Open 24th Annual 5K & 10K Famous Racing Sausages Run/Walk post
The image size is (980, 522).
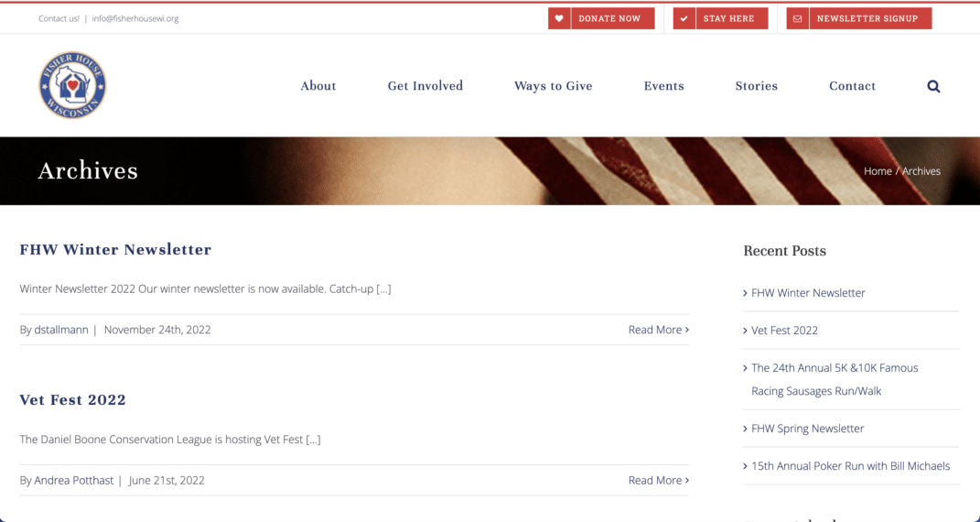point(835,379)
